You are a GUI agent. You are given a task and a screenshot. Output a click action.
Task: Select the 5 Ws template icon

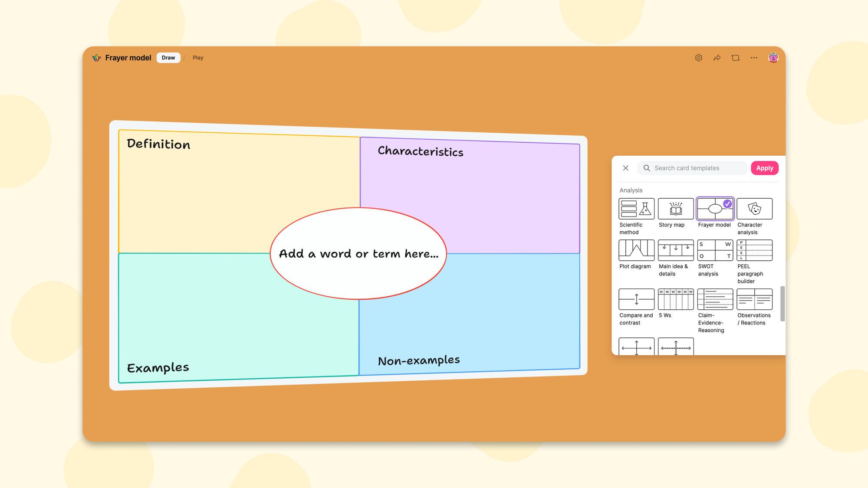click(675, 299)
